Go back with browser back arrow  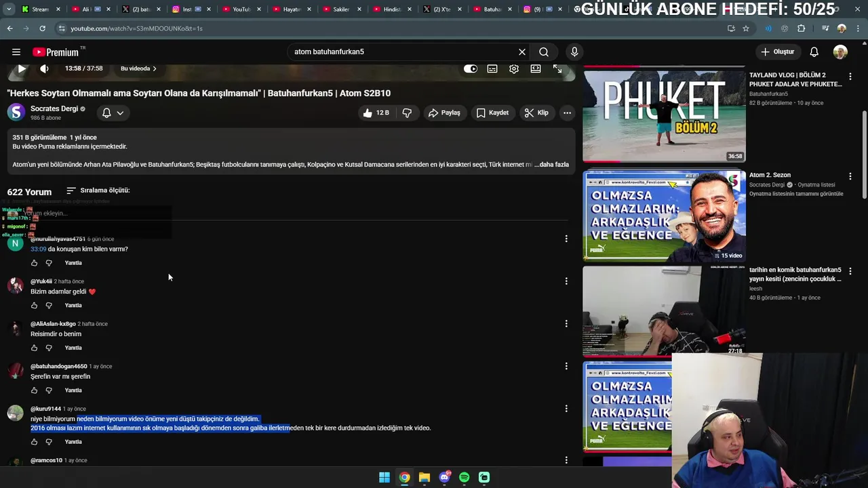pos(9,28)
